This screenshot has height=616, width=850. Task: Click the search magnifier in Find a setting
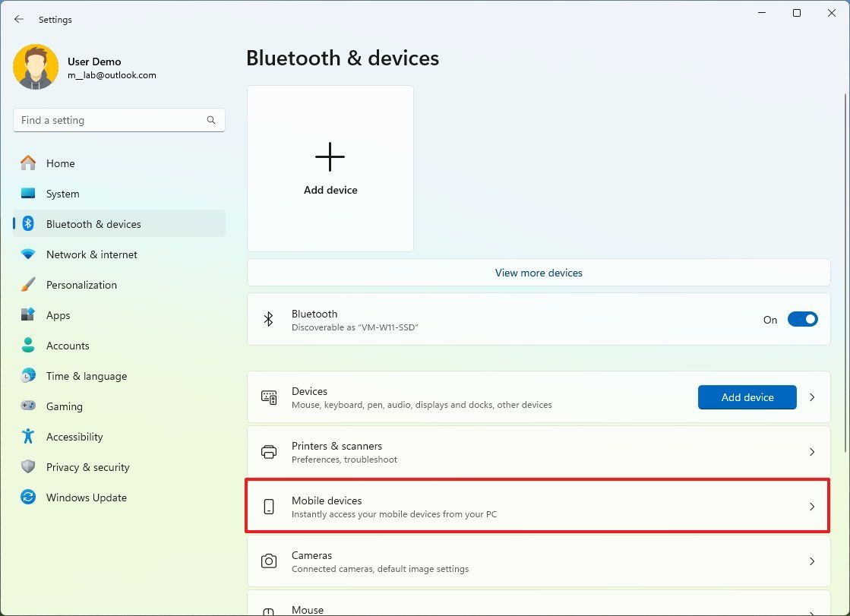click(x=210, y=119)
